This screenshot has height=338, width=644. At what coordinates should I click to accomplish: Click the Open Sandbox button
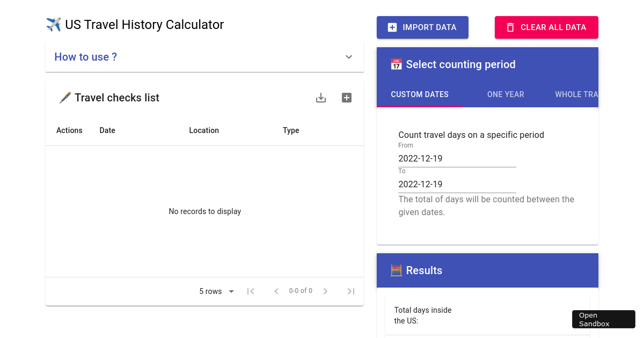click(x=603, y=319)
